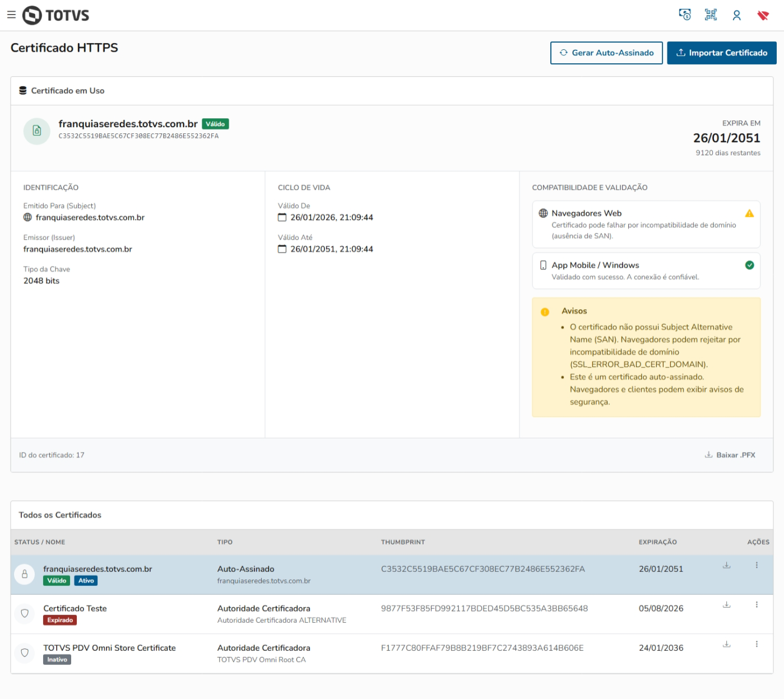Screen dimensions: 784x699
Task: Select Certificado Teste name in table
Action: (x=75, y=609)
